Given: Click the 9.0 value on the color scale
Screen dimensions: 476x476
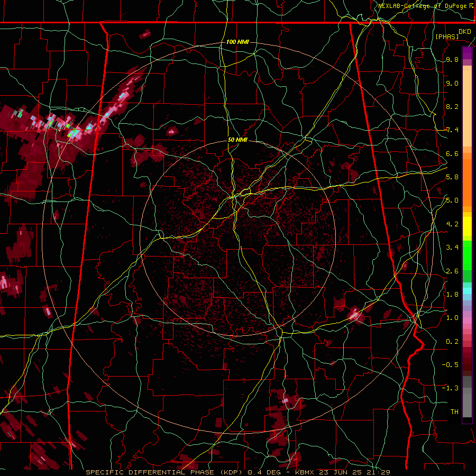Looking at the screenshot, I should [x=452, y=84].
